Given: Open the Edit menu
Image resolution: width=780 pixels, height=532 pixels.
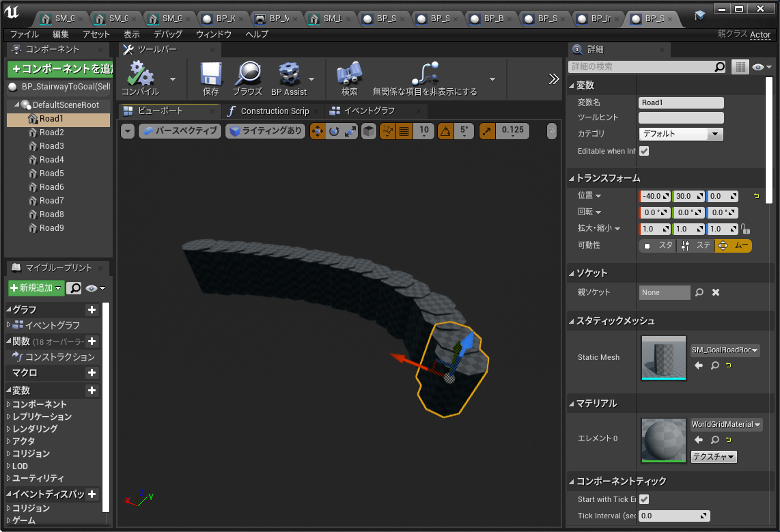Looking at the screenshot, I should (61, 34).
